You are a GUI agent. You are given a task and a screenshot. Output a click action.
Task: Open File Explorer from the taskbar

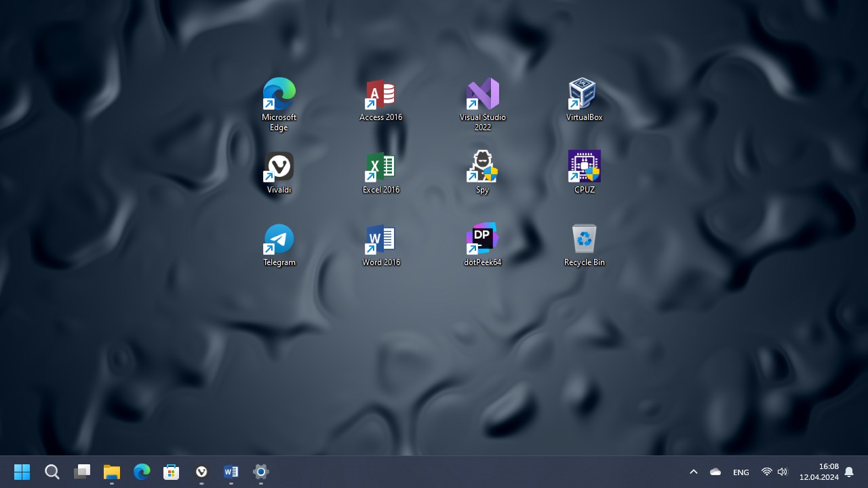[x=112, y=472]
